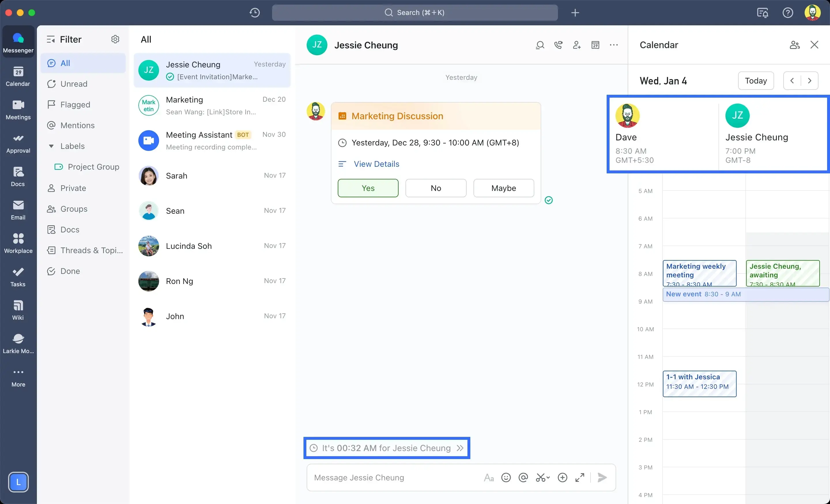Open the emoji picker in the message box

point(506,478)
